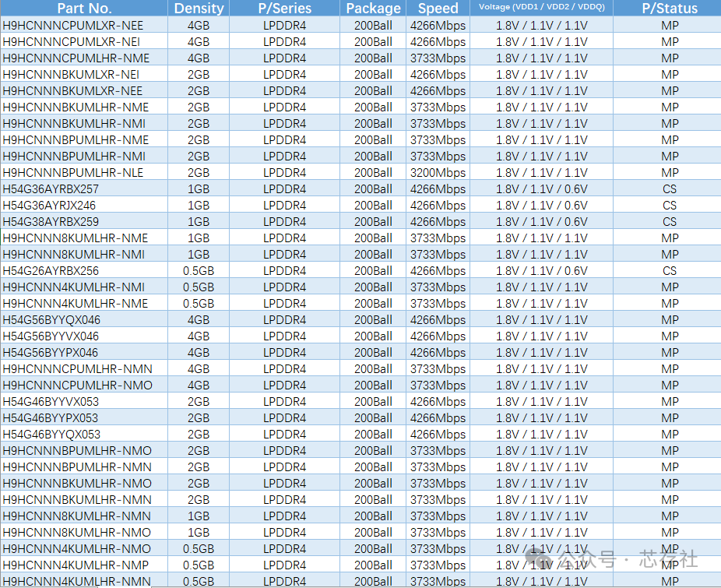Viewport: 721px width, 588px height.
Task: Click cell H9HCNNNBPUMLHR-NMO
Action: 84,450
